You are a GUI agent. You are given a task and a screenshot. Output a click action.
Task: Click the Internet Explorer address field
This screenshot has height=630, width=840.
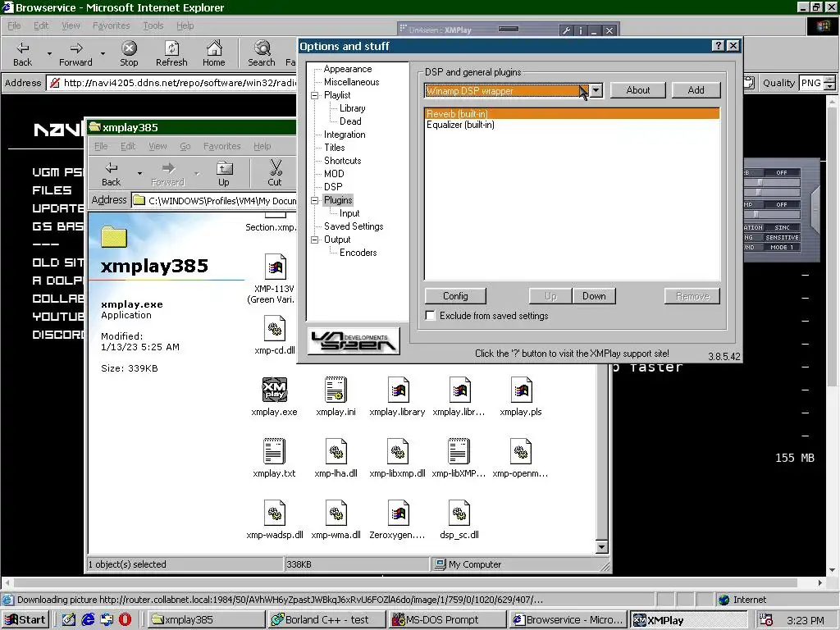(x=171, y=83)
